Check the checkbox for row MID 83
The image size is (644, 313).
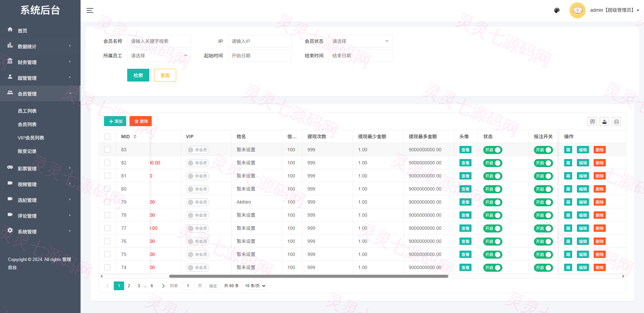click(107, 150)
